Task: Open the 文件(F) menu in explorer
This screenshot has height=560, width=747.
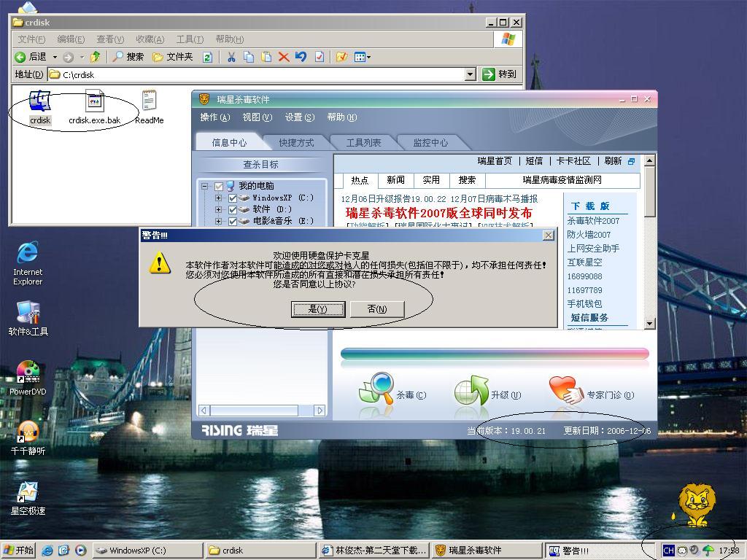Action: tap(31, 39)
